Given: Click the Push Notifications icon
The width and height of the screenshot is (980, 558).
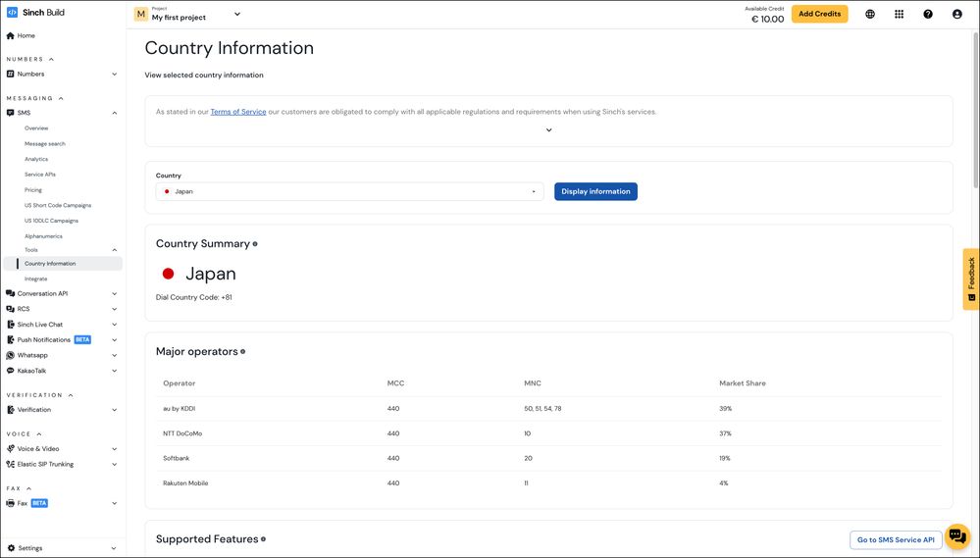Looking at the screenshot, I should [x=10, y=340].
